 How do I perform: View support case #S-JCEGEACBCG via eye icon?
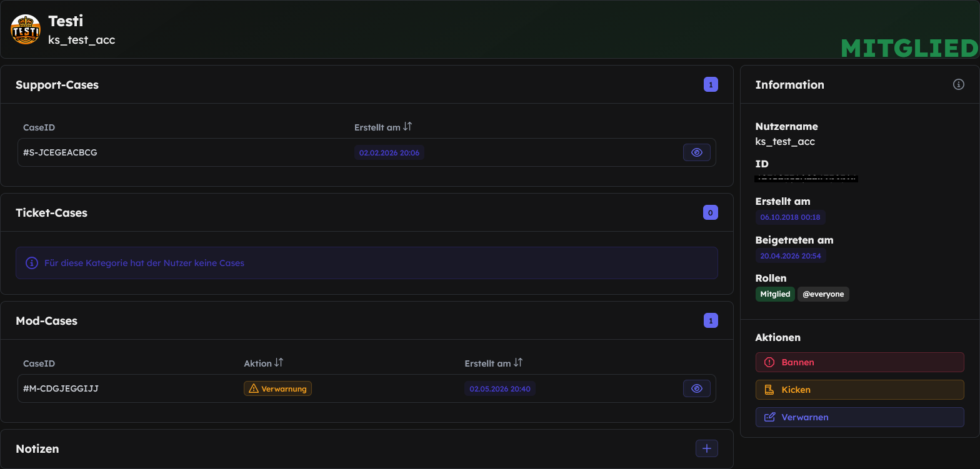point(697,152)
